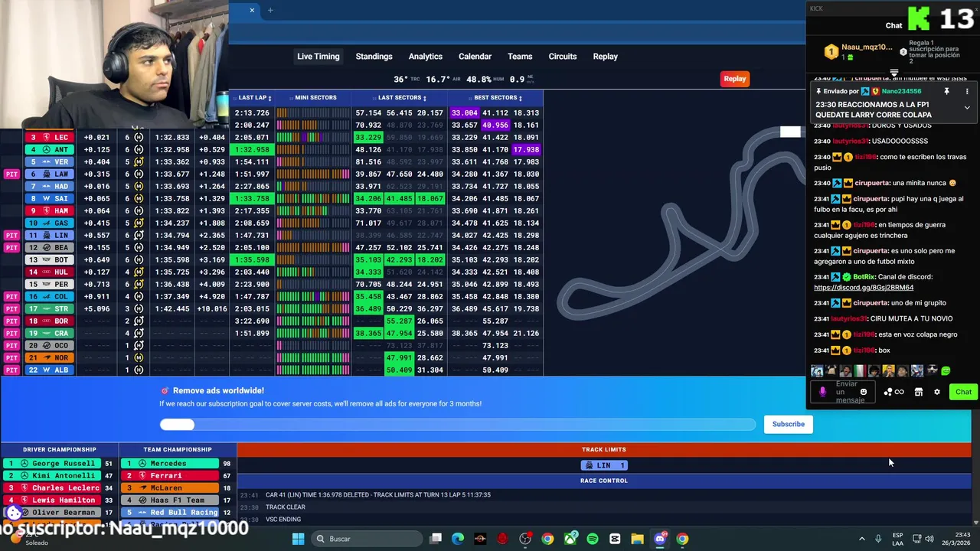
Task: Click the green Chat send button
Action: pos(963,392)
